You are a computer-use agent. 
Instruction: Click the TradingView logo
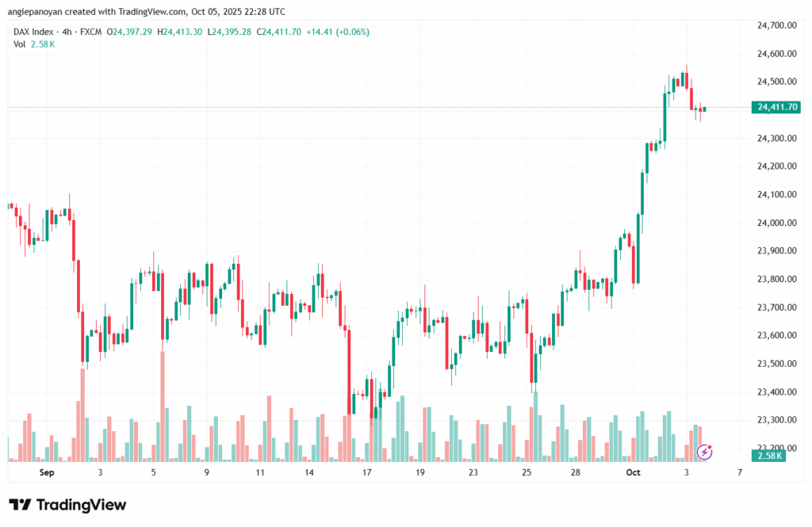pos(67,505)
